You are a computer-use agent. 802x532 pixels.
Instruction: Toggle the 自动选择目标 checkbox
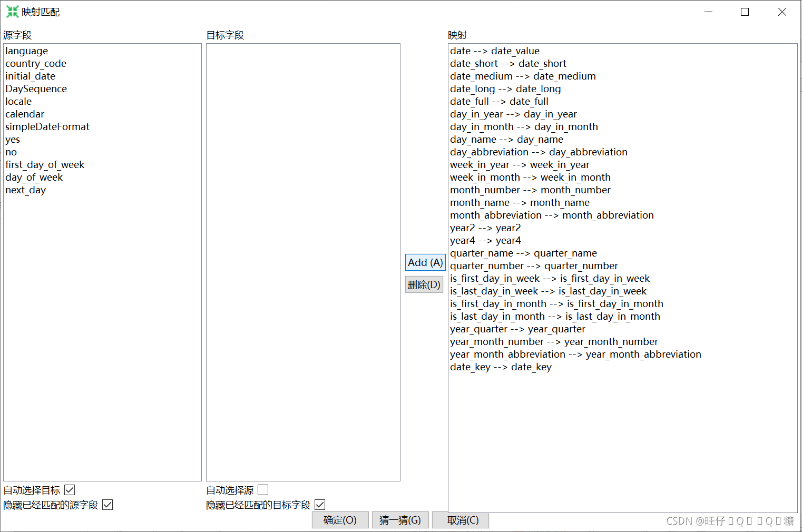[x=70, y=490]
